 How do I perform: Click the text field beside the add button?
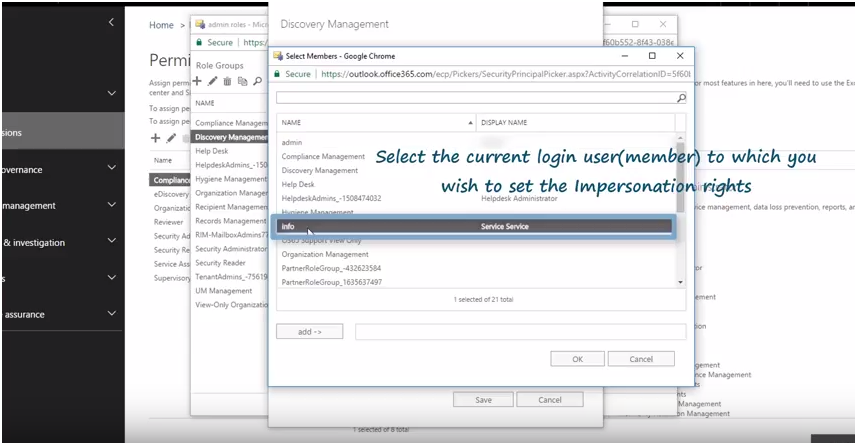tap(520, 332)
